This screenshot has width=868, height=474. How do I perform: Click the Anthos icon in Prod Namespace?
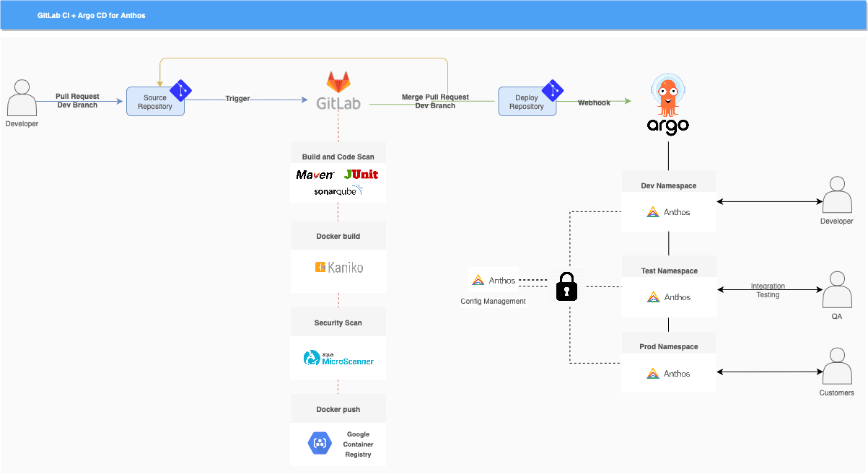point(653,373)
